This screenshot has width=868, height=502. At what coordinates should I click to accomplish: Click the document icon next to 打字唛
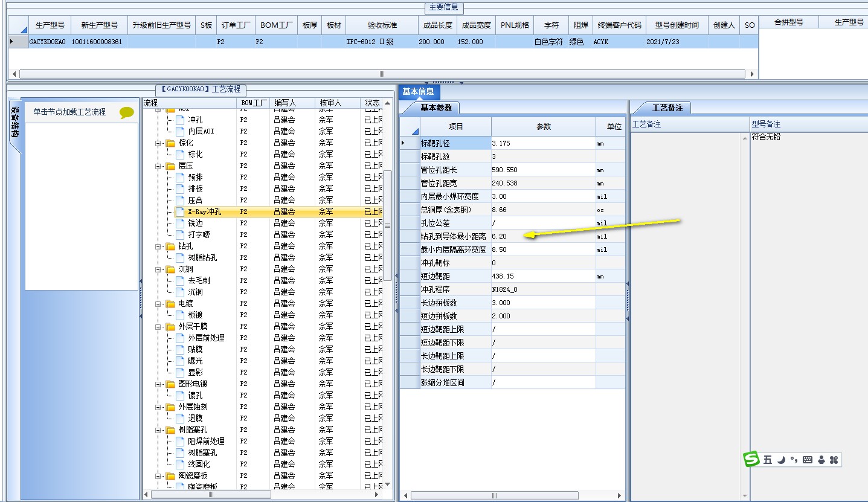pyautogui.click(x=180, y=235)
